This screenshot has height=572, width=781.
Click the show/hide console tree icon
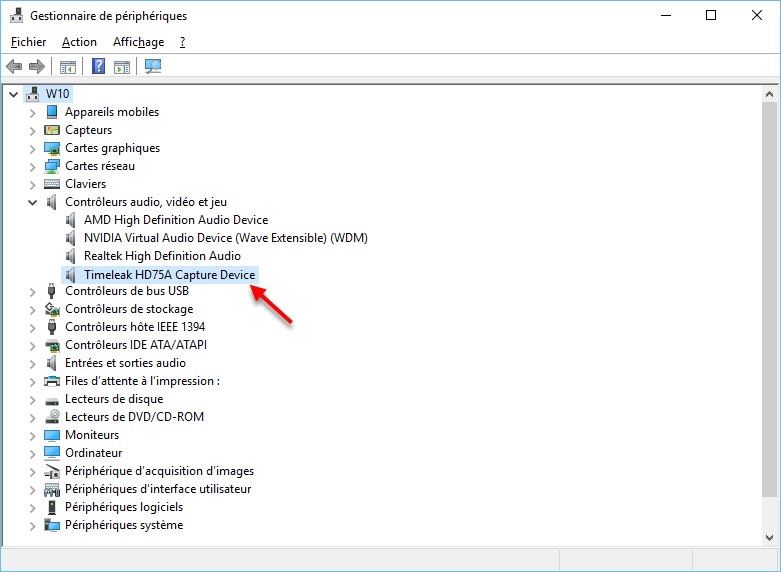point(68,67)
